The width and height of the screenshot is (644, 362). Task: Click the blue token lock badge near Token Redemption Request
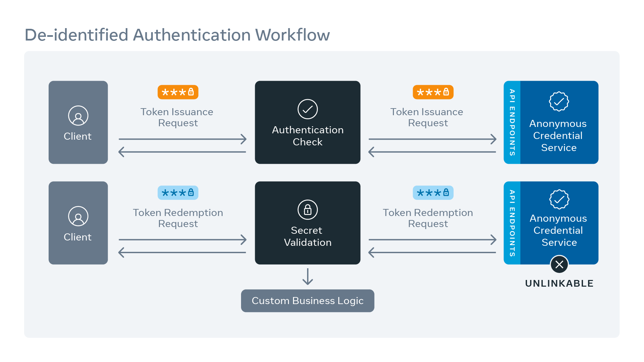pos(178,193)
